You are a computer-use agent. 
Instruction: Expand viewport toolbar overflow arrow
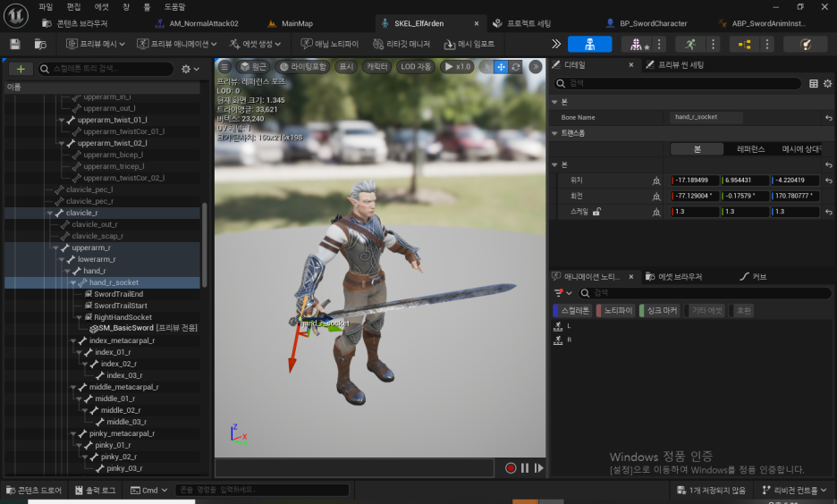pyautogui.click(x=536, y=67)
